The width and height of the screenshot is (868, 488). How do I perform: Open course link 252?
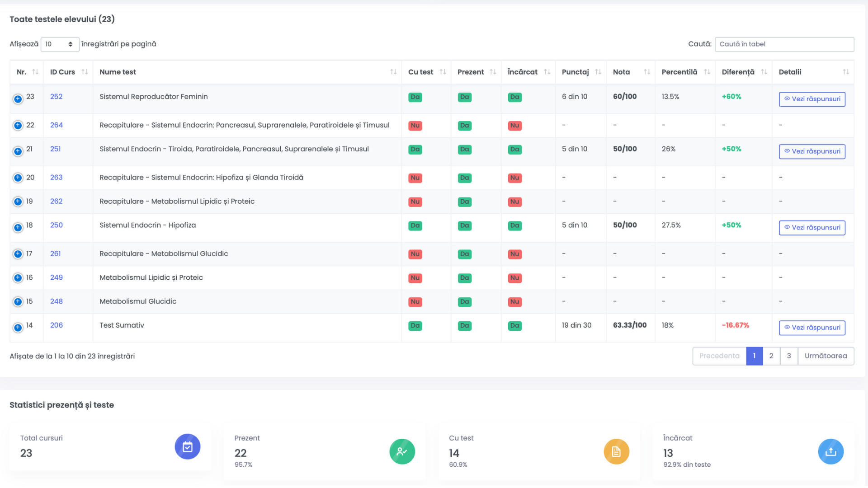tap(56, 97)
